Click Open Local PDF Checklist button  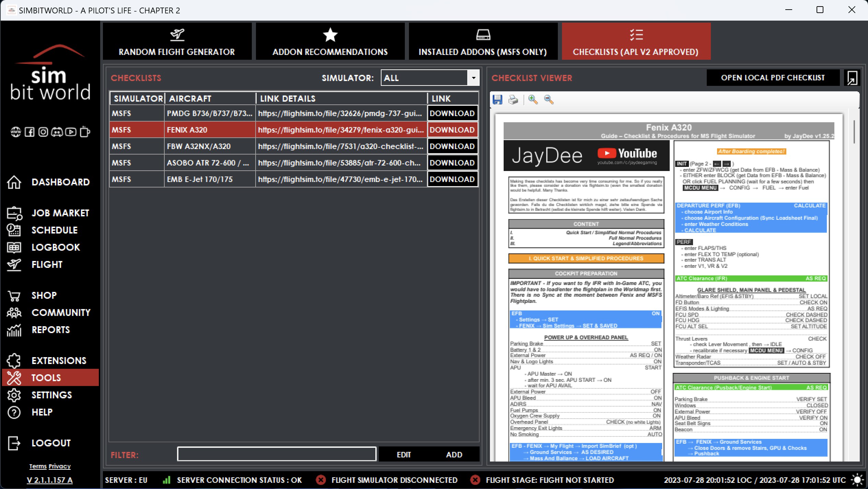773,78
